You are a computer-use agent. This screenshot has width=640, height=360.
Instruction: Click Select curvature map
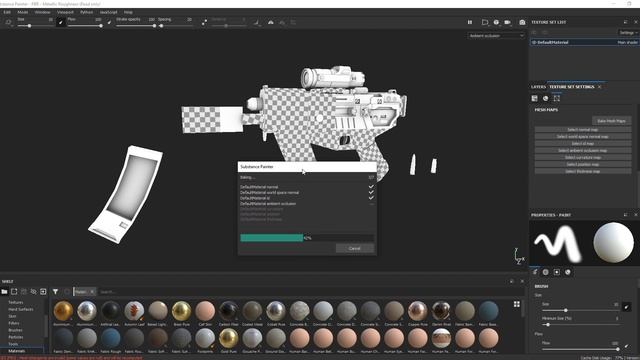pos(582,158)
